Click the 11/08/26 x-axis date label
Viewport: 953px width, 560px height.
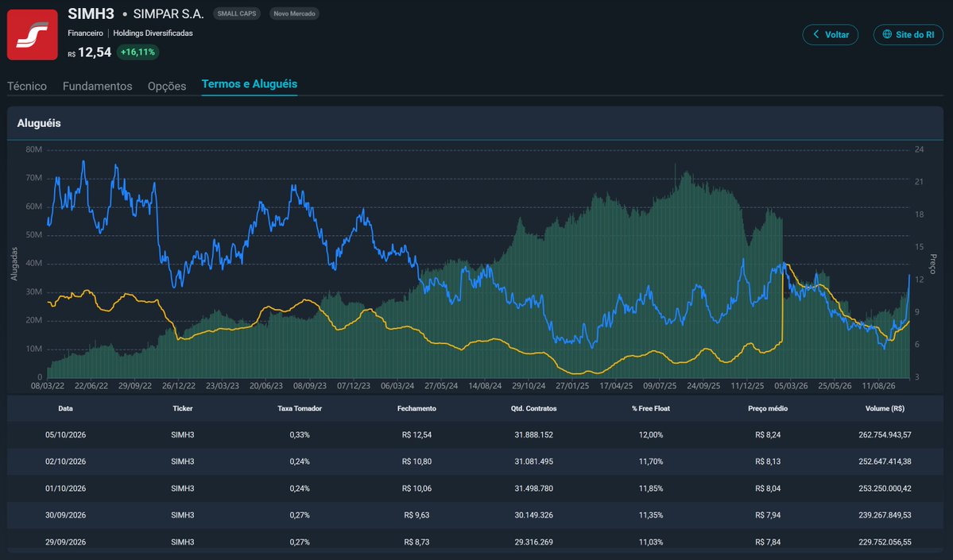click(x=878, y=386)
